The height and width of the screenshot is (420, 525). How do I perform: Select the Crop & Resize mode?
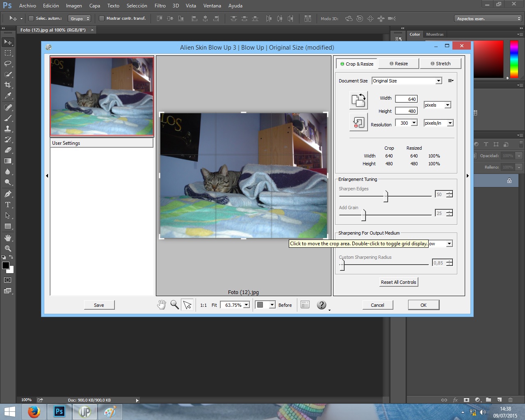(x=356, y=64)
